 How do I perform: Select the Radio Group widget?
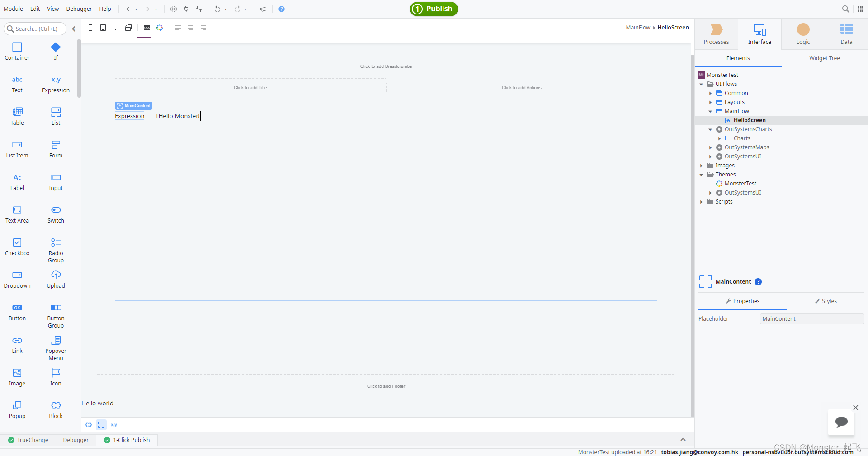click(56, 250)
